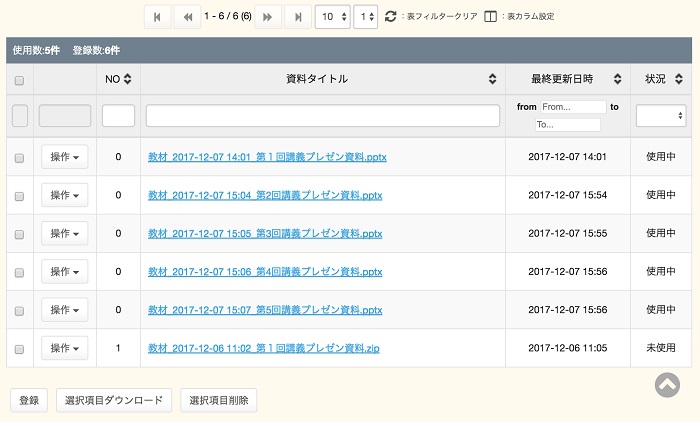Sort the table by 最終更新日時 header

566,79
